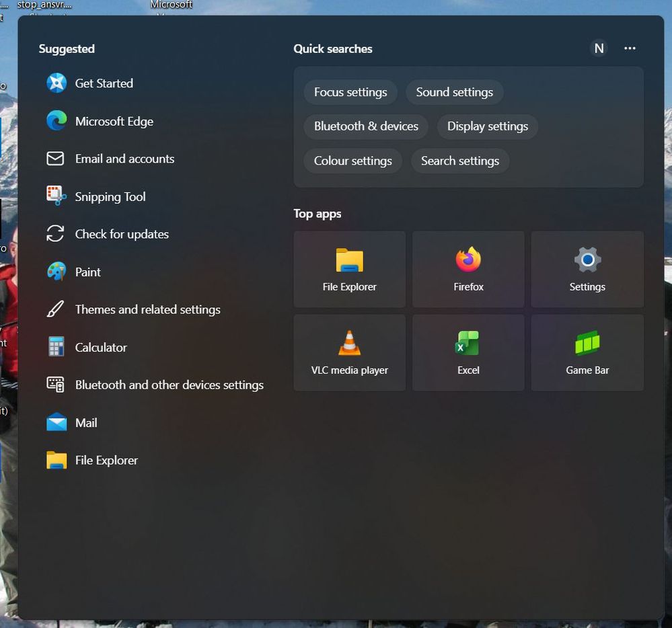
Task: Launch File Explorer from Top apps
Action: pos(349,269)
